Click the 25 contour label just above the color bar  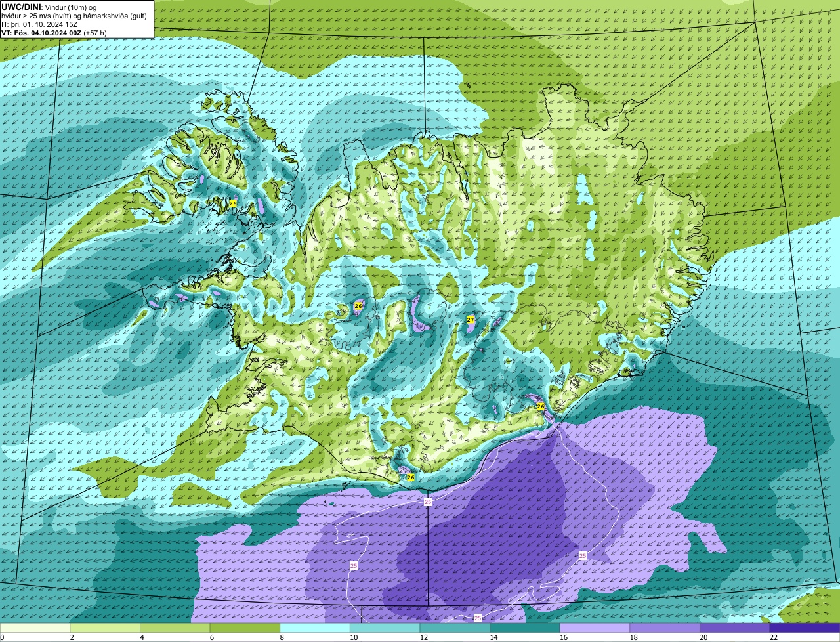pyautogui.click(x=477, y=618)
